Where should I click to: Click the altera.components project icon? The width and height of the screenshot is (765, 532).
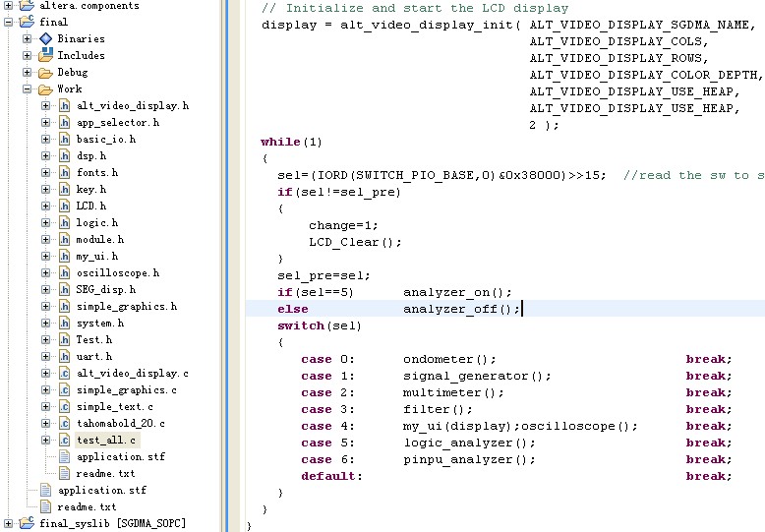(x=27, y=5)
